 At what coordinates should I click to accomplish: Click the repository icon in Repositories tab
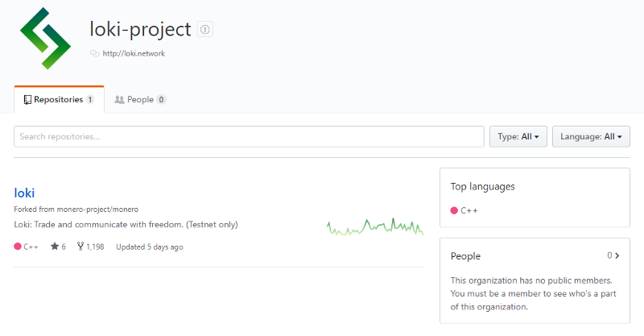click(x=27, y=100)
